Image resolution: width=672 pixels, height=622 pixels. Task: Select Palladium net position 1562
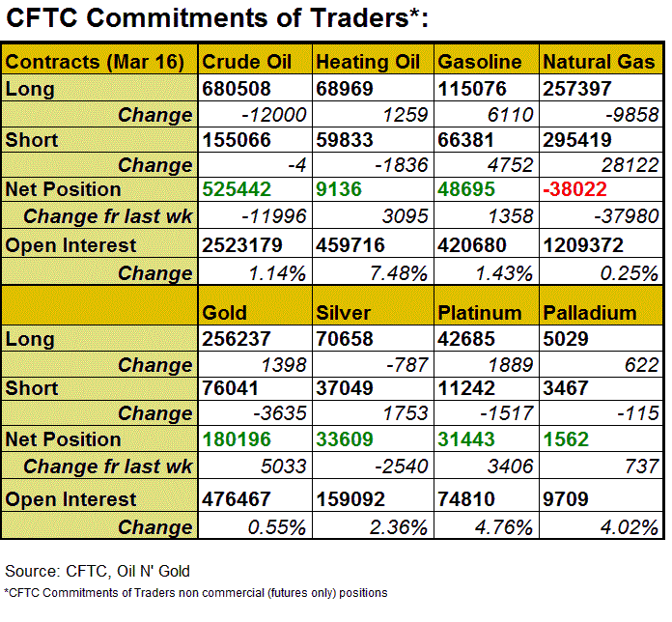564,439
